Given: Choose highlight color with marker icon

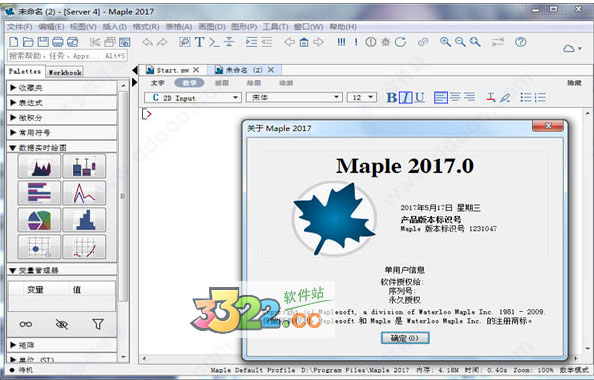Looking at the screenshot, I should click(505, 97).
